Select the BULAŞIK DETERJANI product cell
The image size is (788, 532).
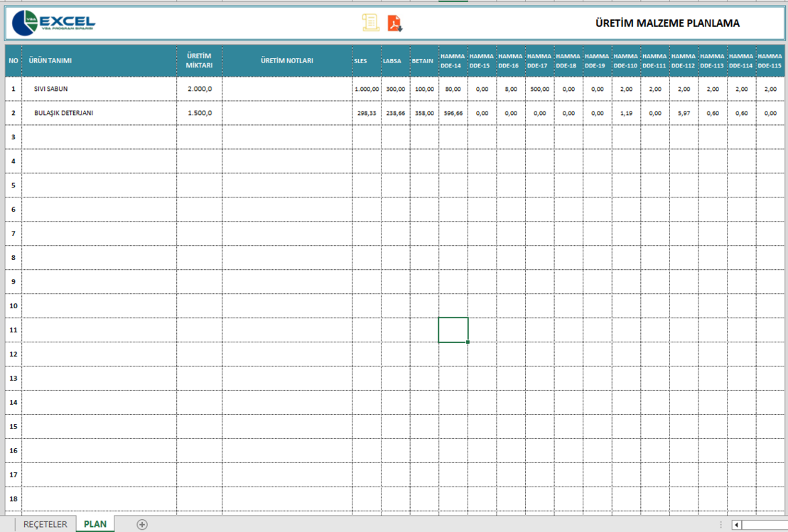click(99, 113)
